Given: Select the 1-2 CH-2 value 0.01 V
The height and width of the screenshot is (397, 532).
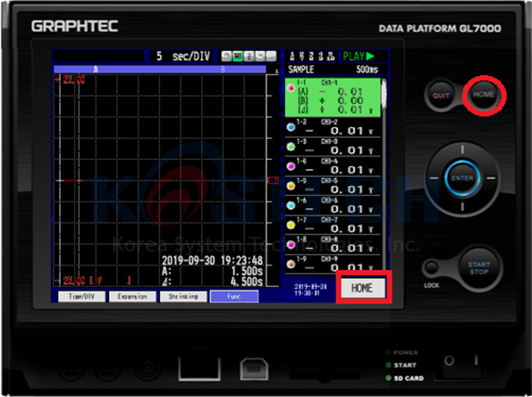Looking at the screenshot, I should click(x=352, y=131).
